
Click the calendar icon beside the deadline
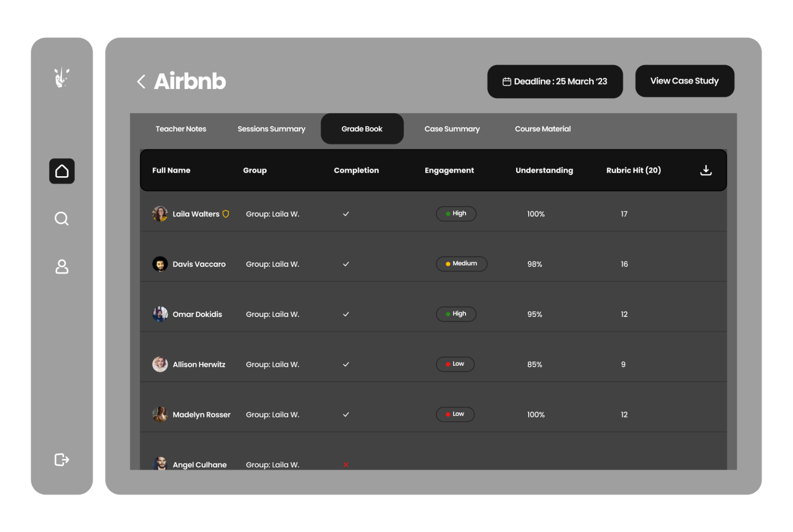click(507, 81)
